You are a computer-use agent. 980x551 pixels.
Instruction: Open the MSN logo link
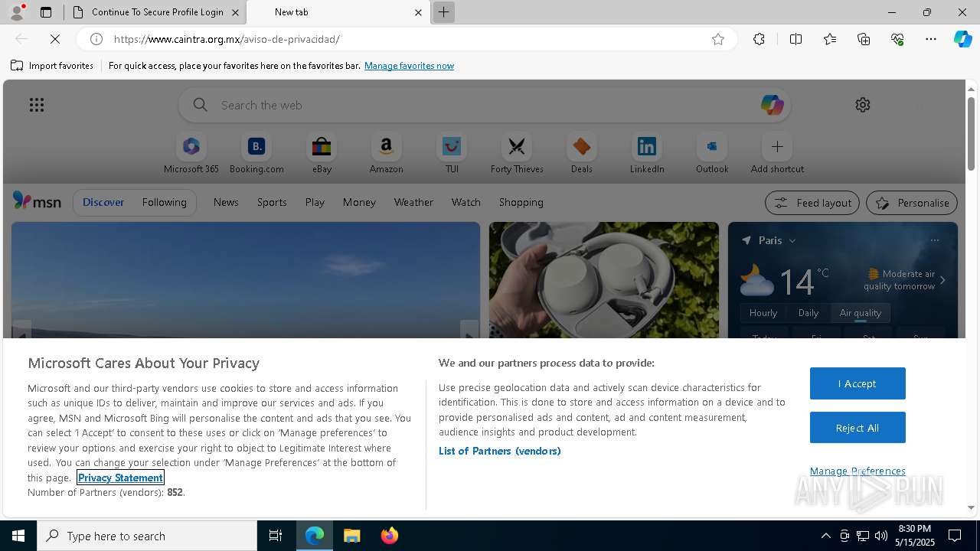(37, 201)
